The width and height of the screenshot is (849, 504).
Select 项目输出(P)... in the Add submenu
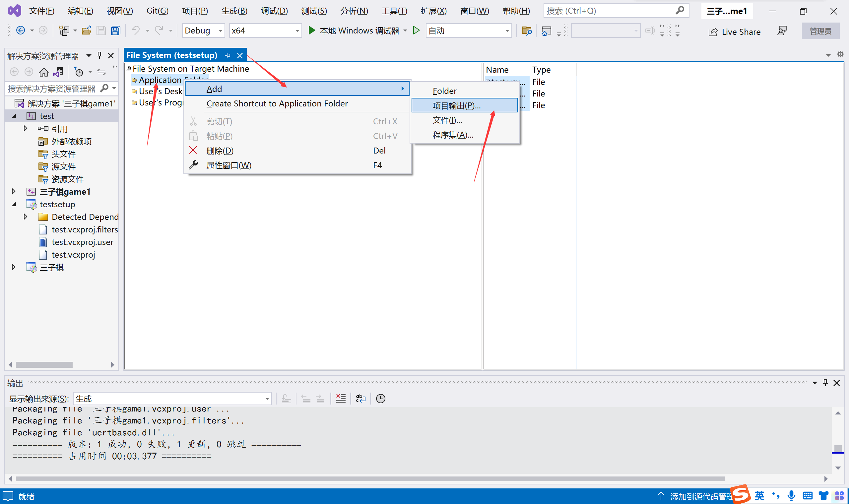click(456, 106)
